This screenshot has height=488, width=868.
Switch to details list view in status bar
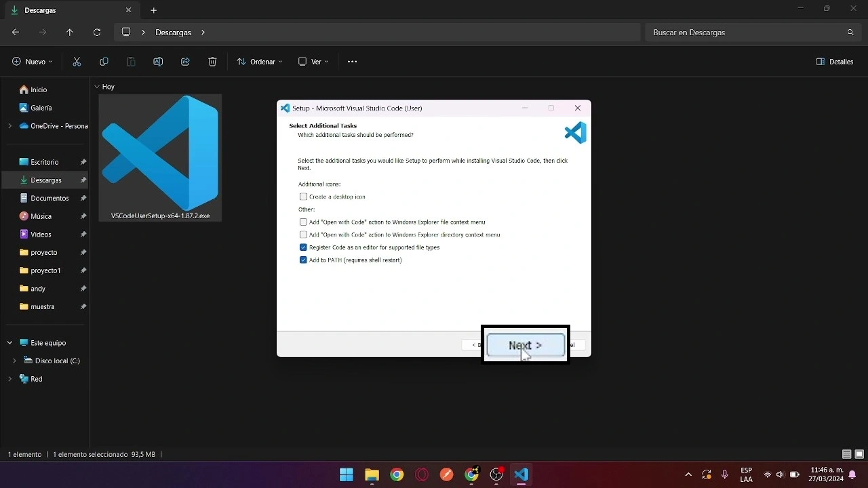tap(846, 454)
